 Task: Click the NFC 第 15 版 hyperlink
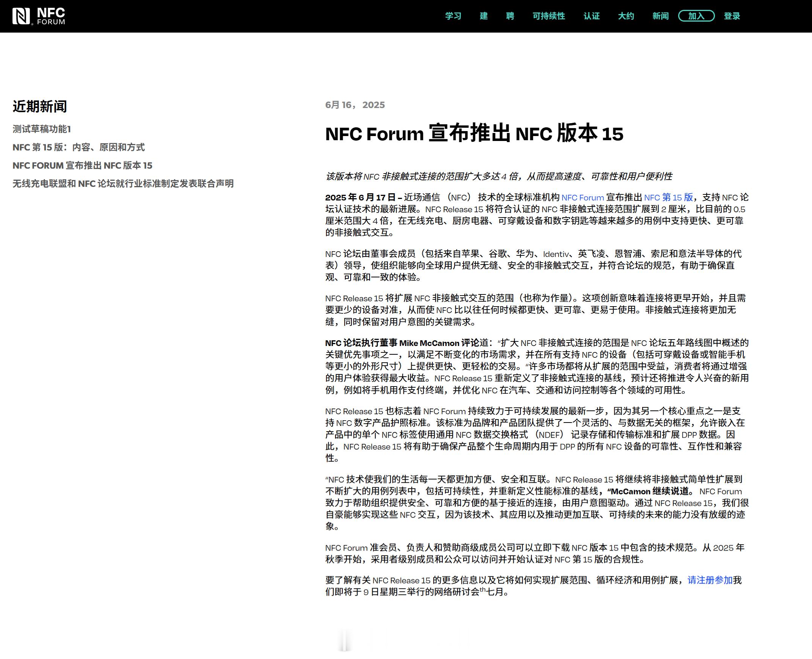tap(668, 197)
